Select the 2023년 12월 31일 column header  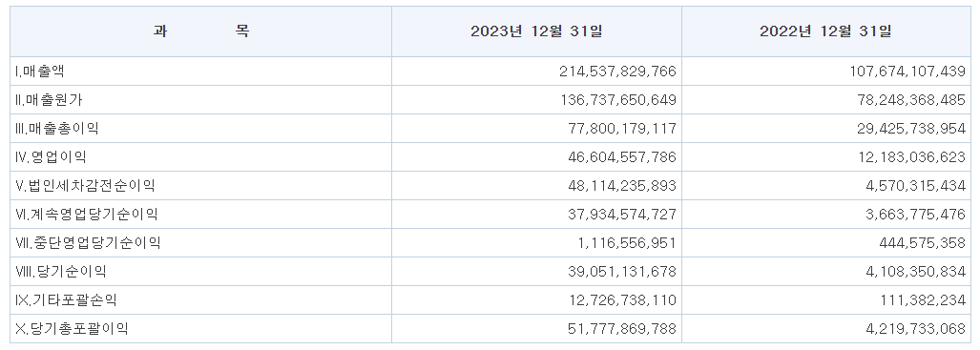point(536,31)
